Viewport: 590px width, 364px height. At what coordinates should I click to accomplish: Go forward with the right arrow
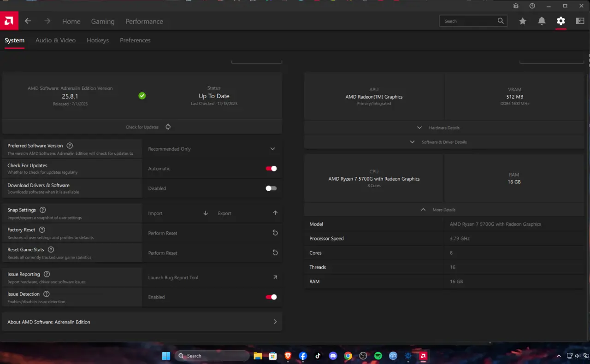(x=47, y=21)
